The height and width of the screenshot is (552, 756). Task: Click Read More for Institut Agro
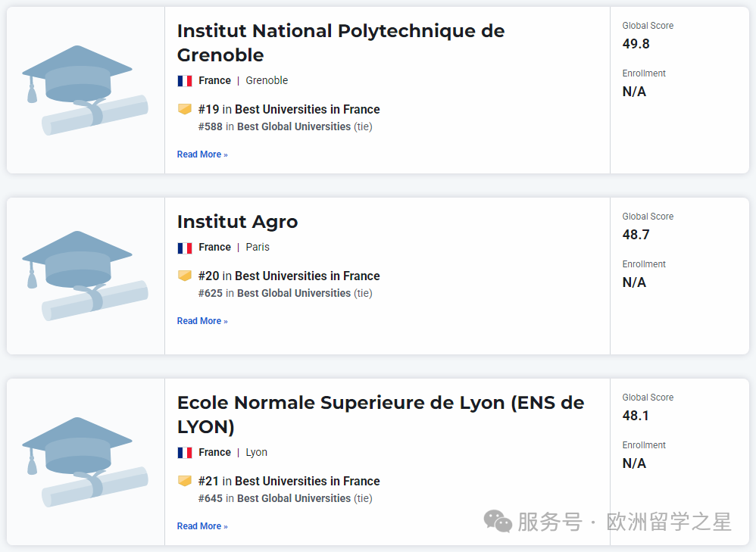[x=201, y=321]
